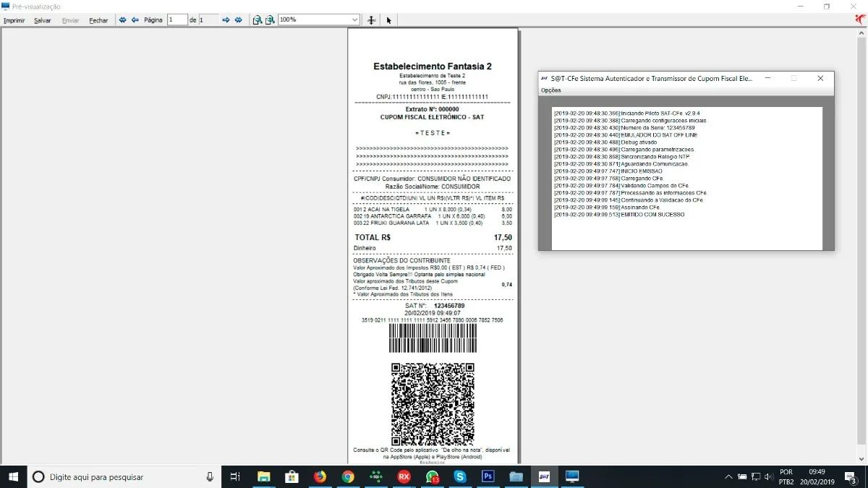
Task: Minimize the S@T-CFe window
Action: [767, 78]
